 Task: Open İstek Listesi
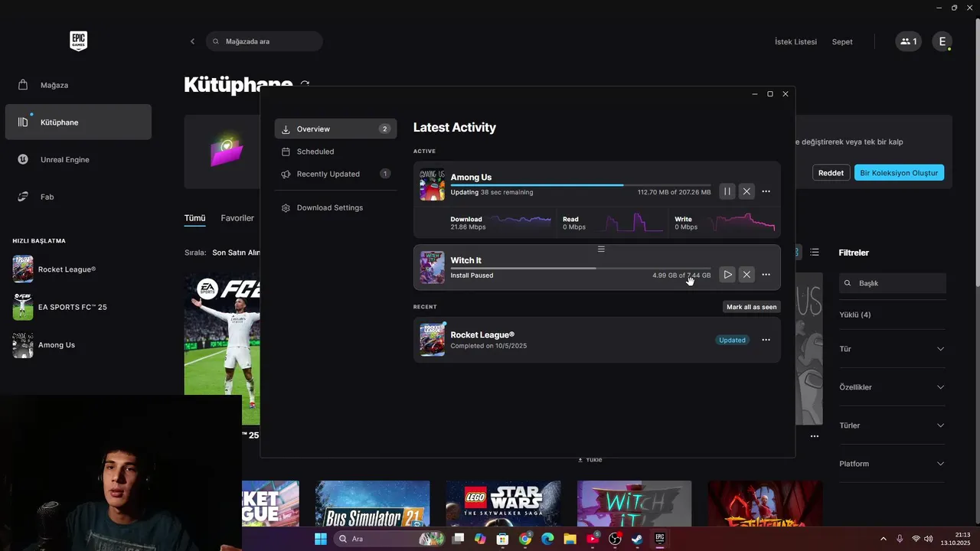pos(795,41)
